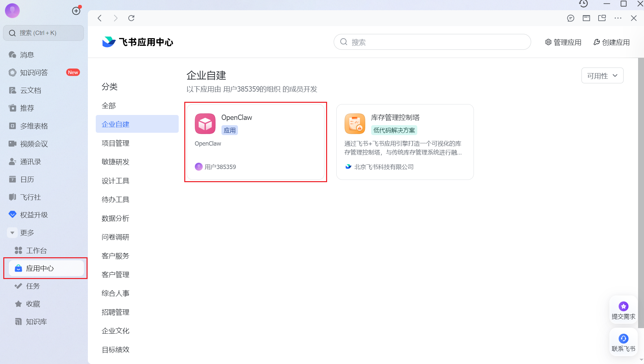Open the 任务 section in the sidebar
The width and height of the screenshot is (644, 364).
tap(32, 286)
